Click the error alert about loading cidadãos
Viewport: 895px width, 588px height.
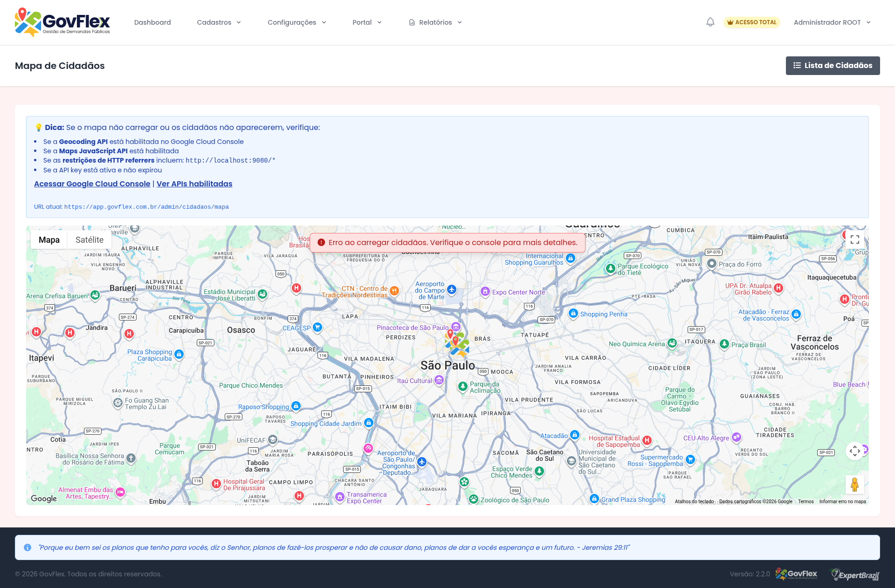pos(447,242)
